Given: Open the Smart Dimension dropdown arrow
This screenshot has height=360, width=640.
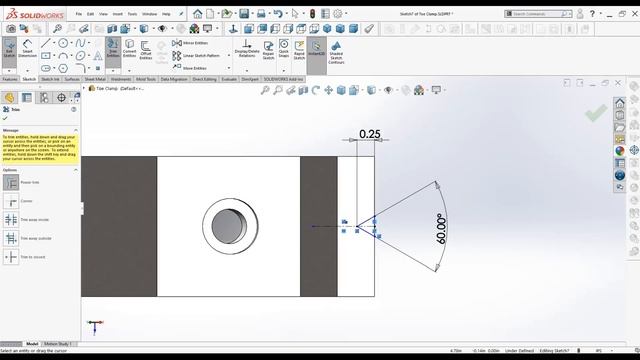Looking at the screenshot, I should (27, 71).
